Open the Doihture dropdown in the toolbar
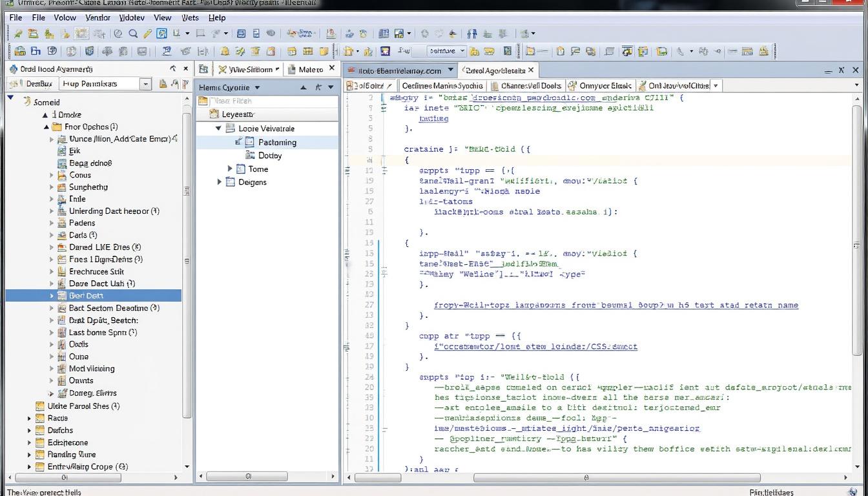 [x=447, y=51]
